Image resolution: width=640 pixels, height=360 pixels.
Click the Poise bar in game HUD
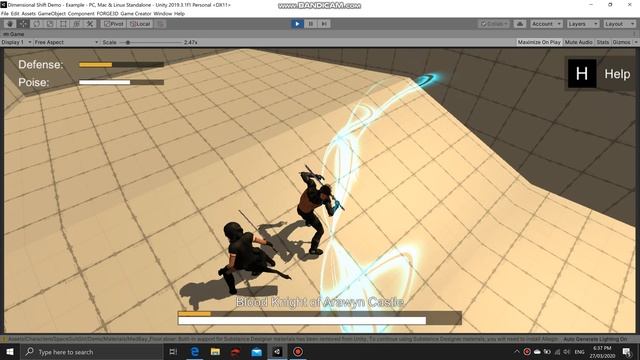pos(122,82)
